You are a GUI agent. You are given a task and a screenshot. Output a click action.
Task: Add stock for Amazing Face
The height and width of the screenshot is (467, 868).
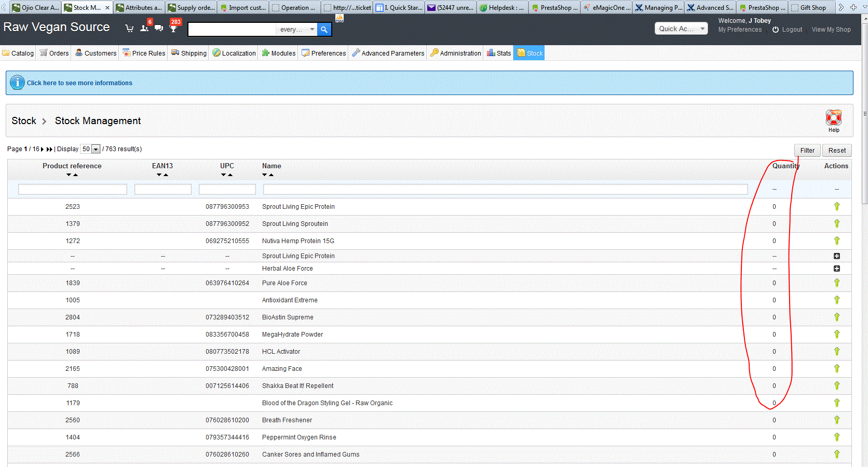[837, 368]
